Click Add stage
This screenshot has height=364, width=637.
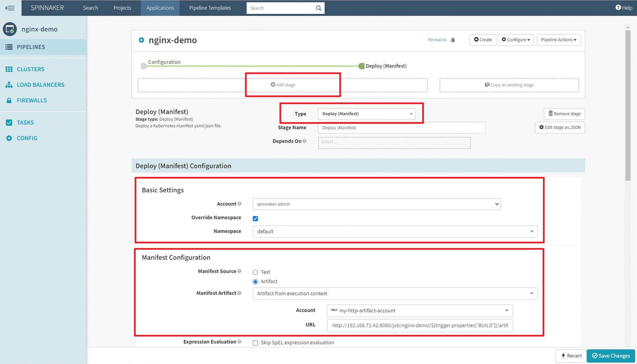(x=283, y=85)
